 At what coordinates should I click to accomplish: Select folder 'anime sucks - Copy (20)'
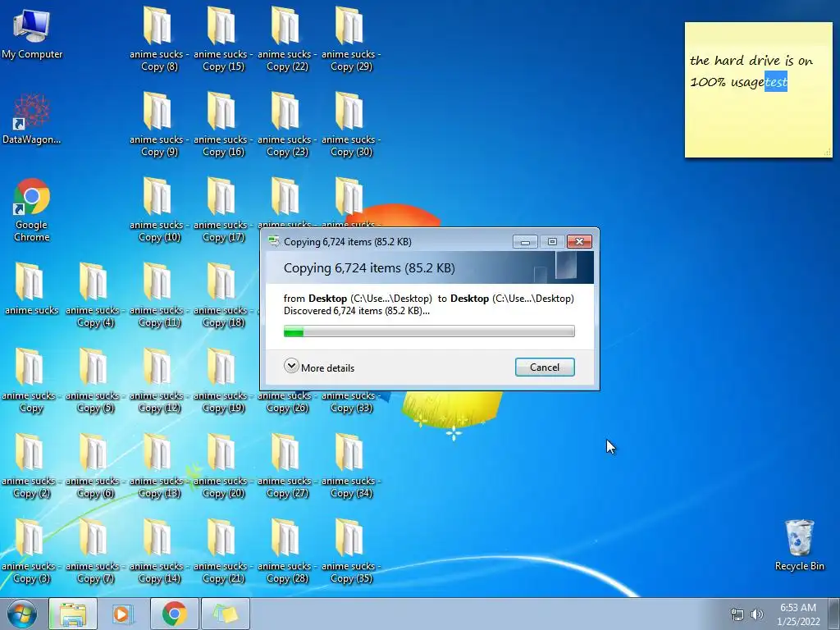pos(223,466)
